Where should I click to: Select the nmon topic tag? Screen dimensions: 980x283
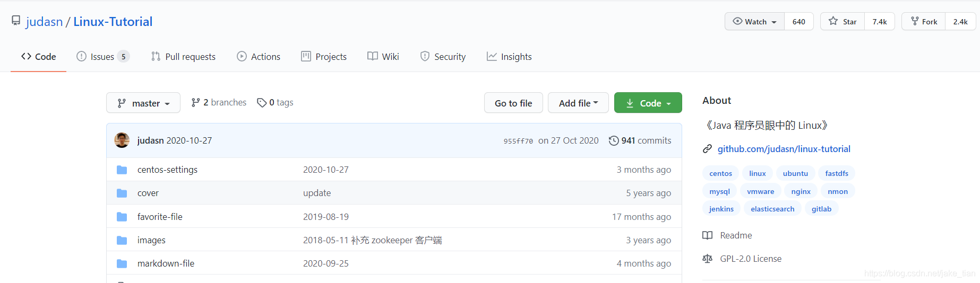point(838,191)
